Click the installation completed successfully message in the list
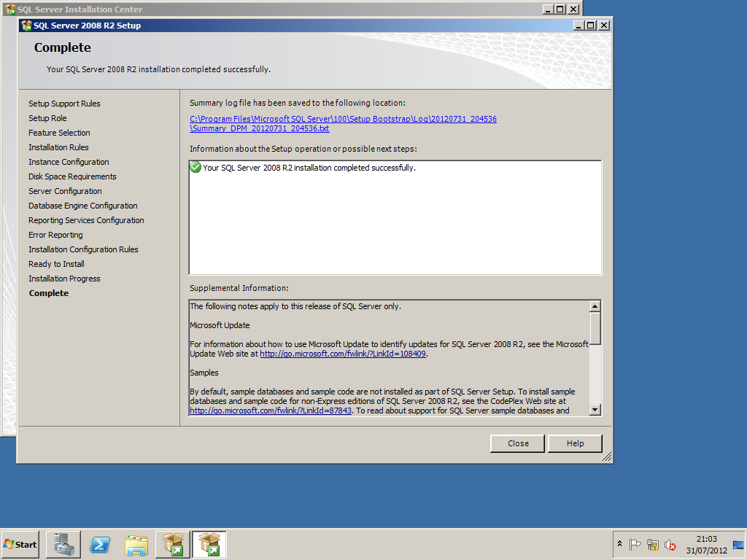 point(309,168)
